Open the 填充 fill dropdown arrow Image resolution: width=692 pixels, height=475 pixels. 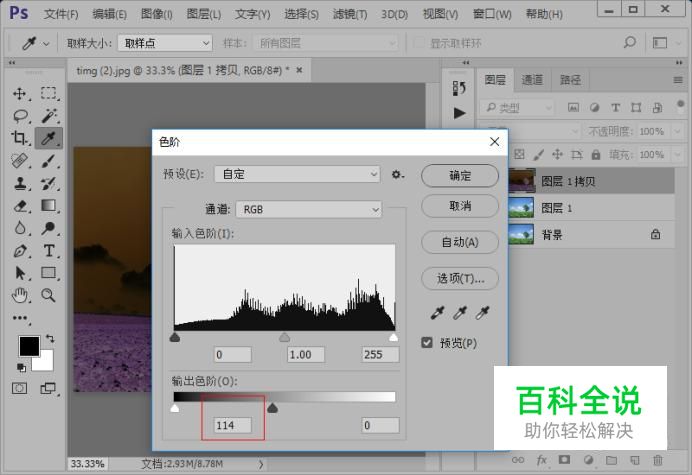pyautogui.click(x=677, y=155)
